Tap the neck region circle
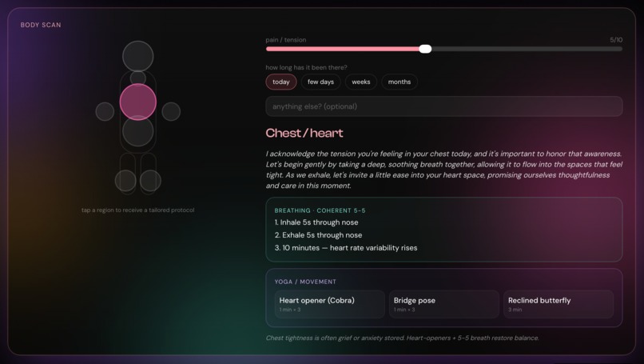644x364 pixels. coord(138,78)
